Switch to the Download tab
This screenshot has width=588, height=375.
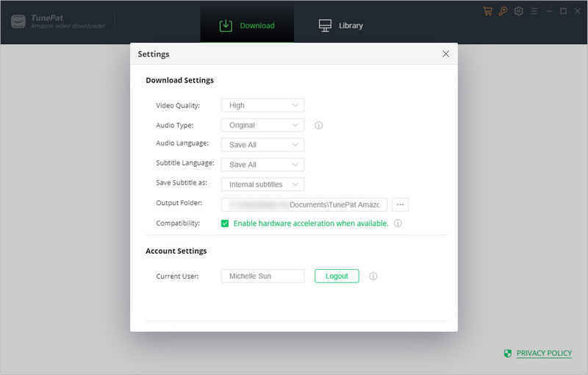(x=247, y=26)
